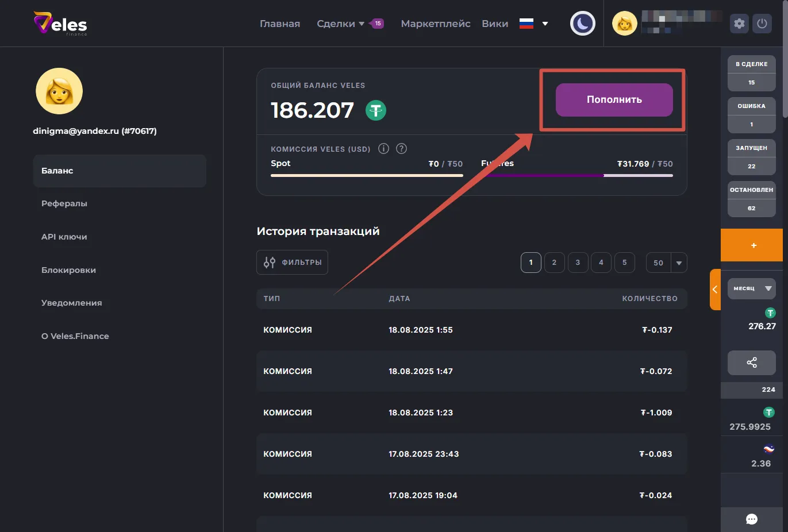788x532 pixels.
Task: Open the chat support bubble icon
Action: click(751, 519)
